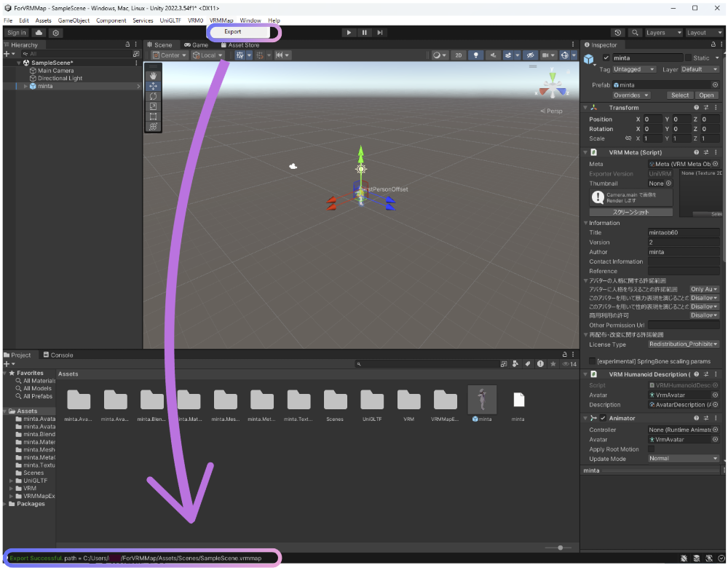Adjust the project icon size slider
The width and height of the screenshot is (728, 568).
559,548
